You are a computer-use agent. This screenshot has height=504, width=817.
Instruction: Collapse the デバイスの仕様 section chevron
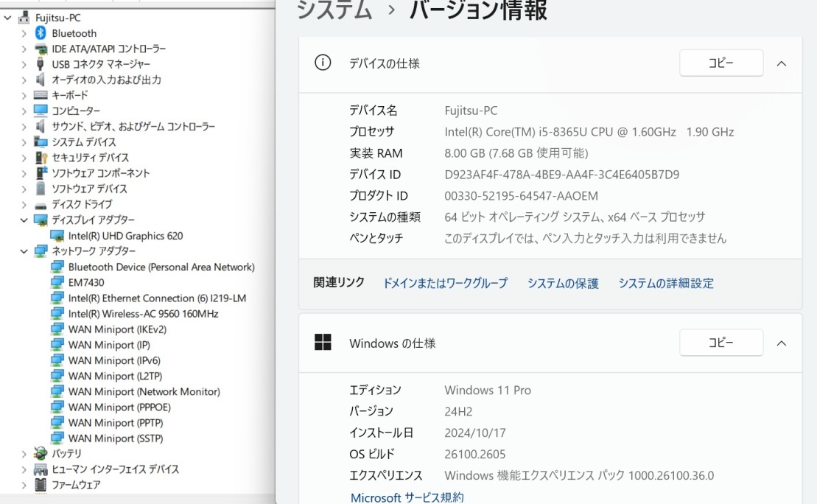(x=781, y=63)
